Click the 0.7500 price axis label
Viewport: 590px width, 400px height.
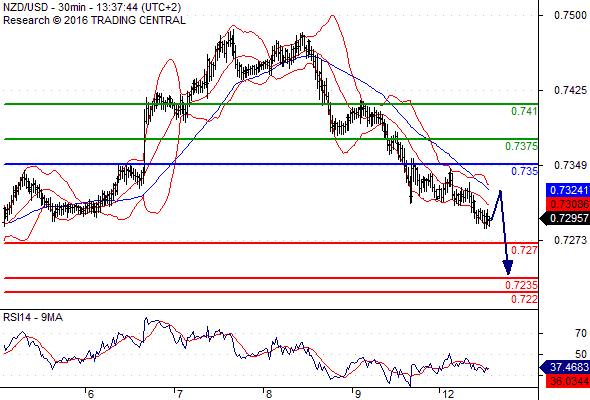tap(570, 15)
